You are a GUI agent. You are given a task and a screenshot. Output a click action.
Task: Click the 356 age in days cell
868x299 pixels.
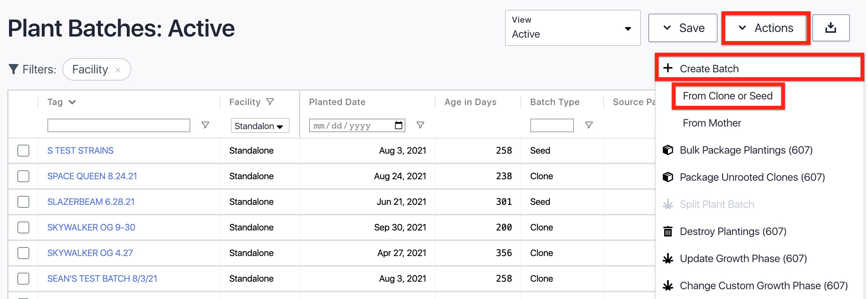tap(504, 253)
